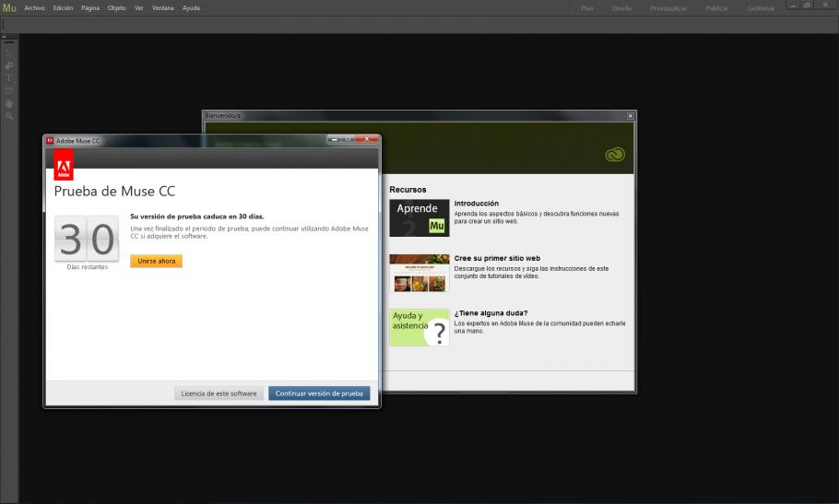Click Continuar versión de prueba button
This screenshot has height=504, width=839.
(x=319, y=393)
